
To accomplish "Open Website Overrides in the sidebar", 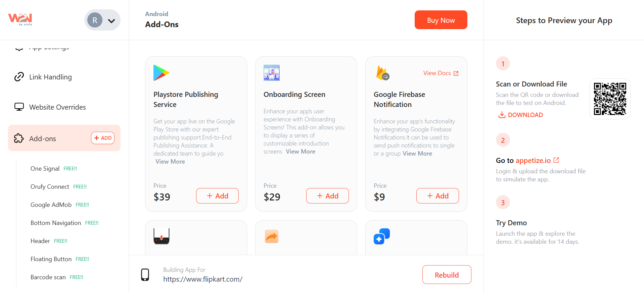I will coord(57,107).
